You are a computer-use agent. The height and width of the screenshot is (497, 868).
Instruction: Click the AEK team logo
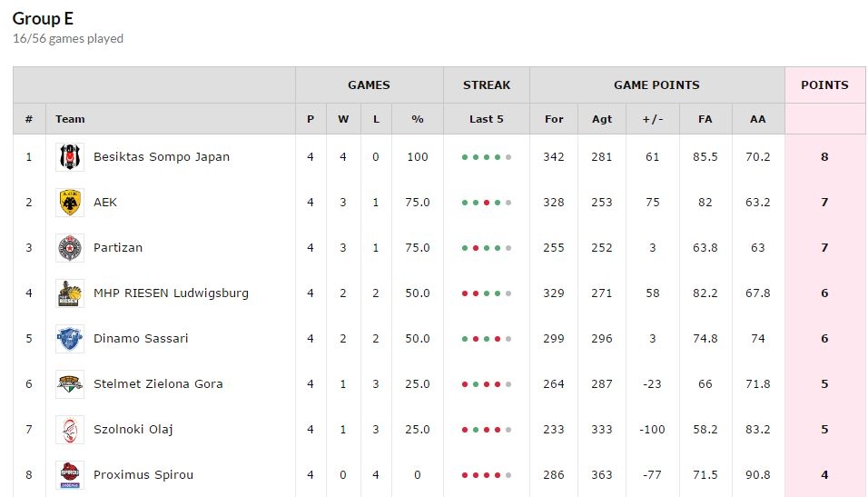coord(70,203)
